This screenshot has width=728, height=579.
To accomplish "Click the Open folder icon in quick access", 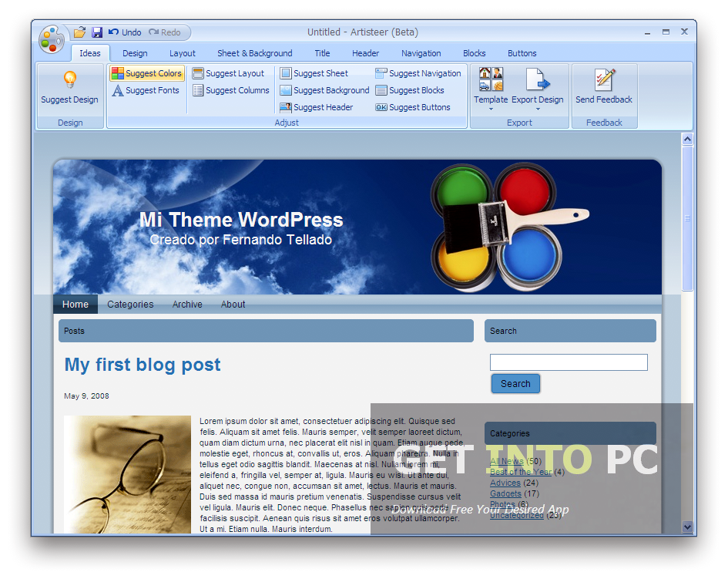I will (x=80, y=32).
